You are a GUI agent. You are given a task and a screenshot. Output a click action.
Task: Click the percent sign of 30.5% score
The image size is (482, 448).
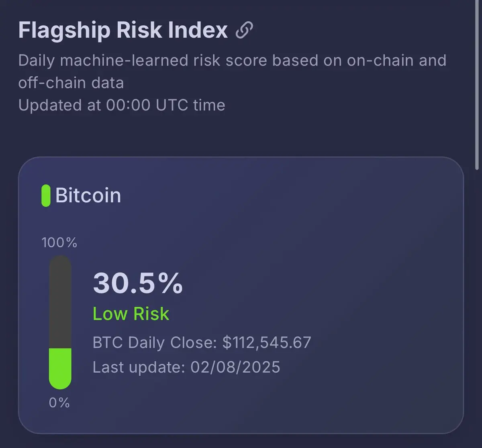pyautogui.click(x=170, y=283)
